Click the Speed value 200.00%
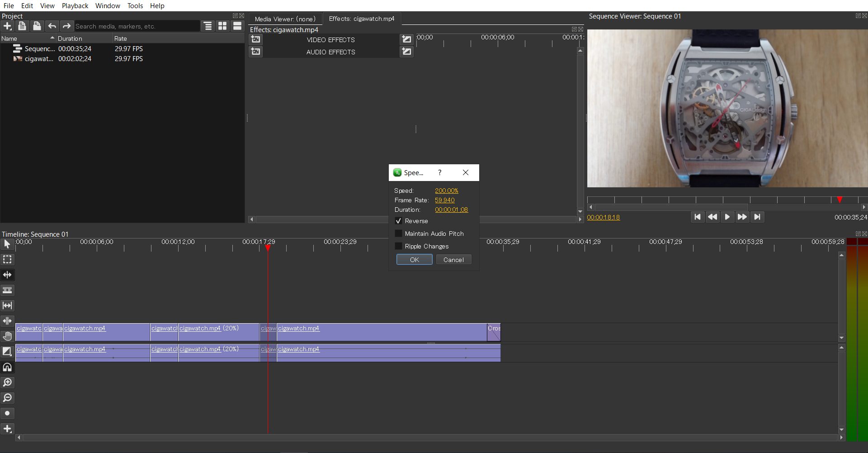Image resolution: width=868 pixels, height=453 pixels. click(447, 191)
